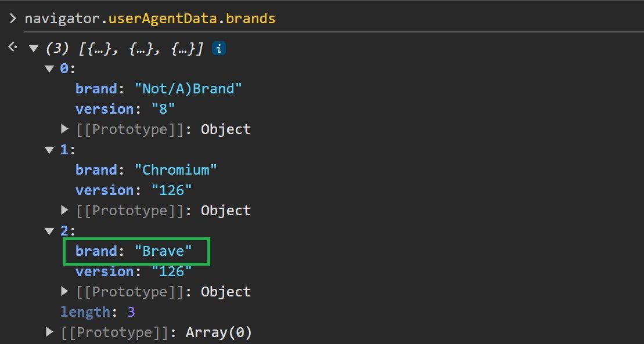Click the "brand" key in entry 0
The height and width of the screenshot is (344, 644).
point(96,89)
